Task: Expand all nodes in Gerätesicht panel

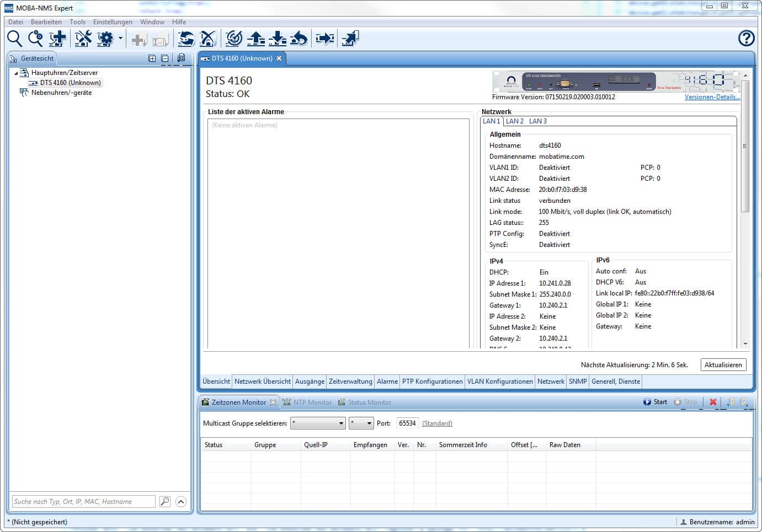Action: (x=152, y=58)
